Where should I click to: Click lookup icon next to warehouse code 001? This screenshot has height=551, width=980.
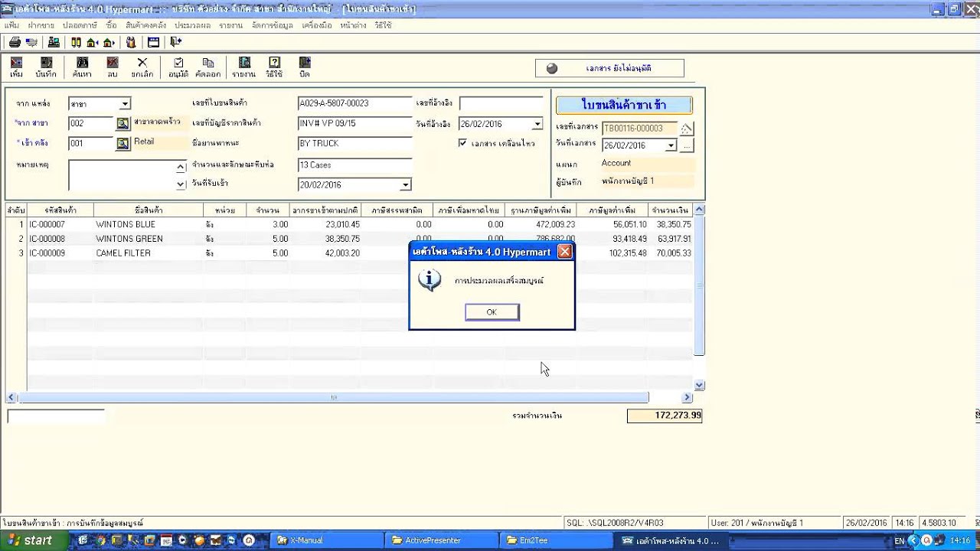[122, 143]
